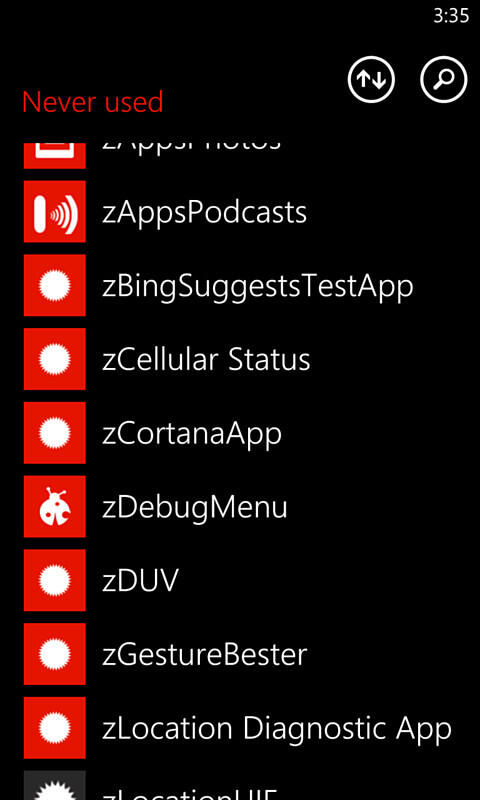
Task: Tap the zBingSuggestsTestApp tile icon
Action: (x=55, y=285)
